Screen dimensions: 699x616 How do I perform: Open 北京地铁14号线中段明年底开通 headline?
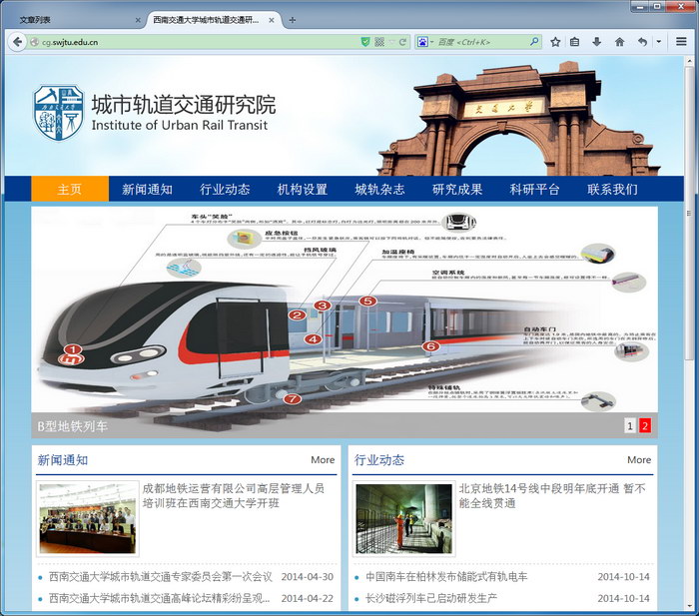click(x=552, y=495)
